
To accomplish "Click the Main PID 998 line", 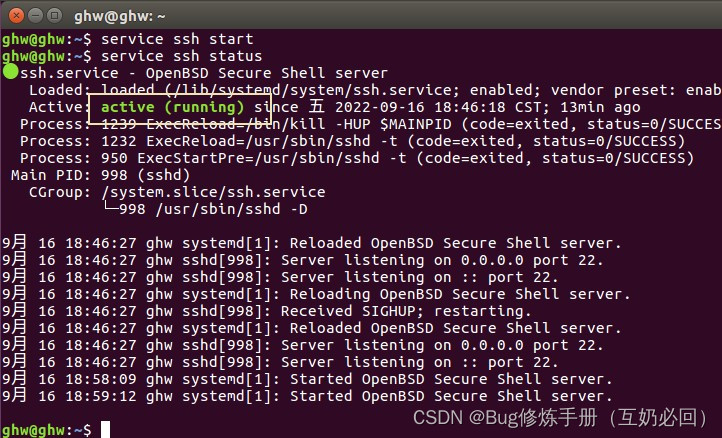I will click(x=100, y=175).
